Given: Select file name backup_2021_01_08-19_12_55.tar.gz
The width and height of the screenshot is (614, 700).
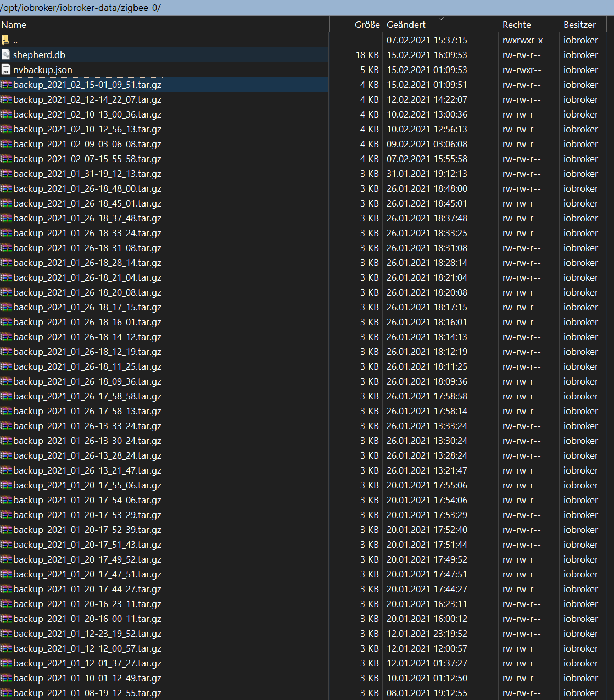Looking at the screenshot, I should tap(87, 693).
